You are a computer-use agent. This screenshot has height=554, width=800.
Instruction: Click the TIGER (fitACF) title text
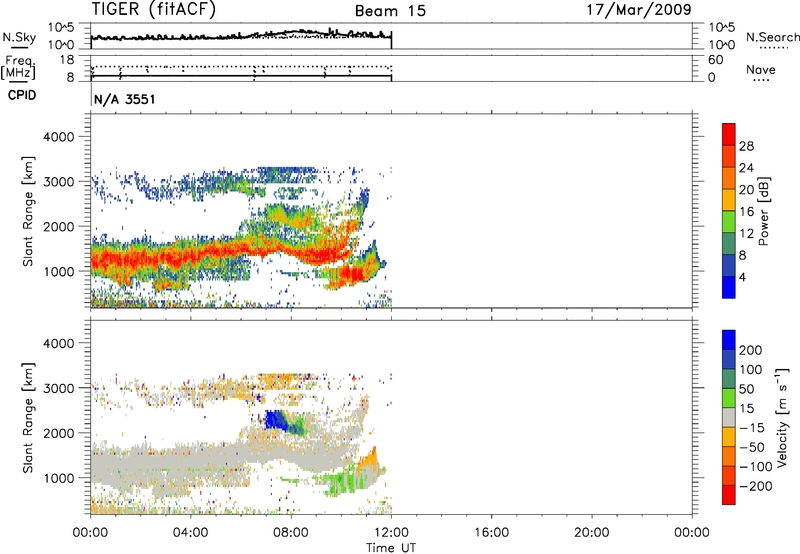154,9
